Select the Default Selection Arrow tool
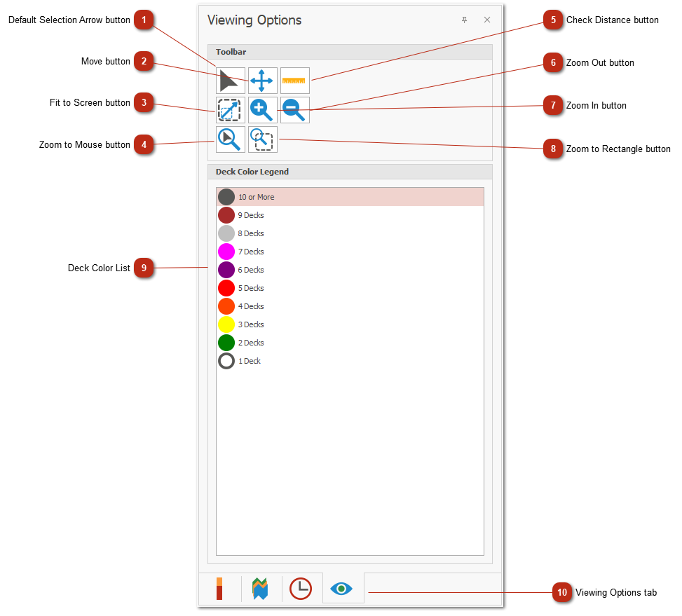 coord(230,81)
